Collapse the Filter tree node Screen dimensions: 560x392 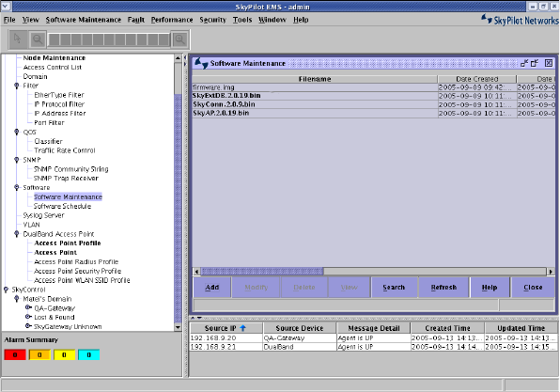pos(17,86)
